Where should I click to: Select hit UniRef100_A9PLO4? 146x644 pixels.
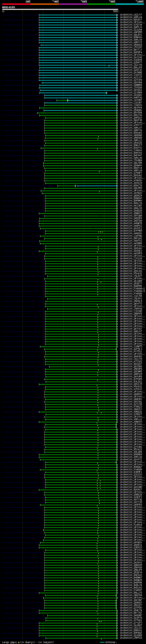(131, 17)
